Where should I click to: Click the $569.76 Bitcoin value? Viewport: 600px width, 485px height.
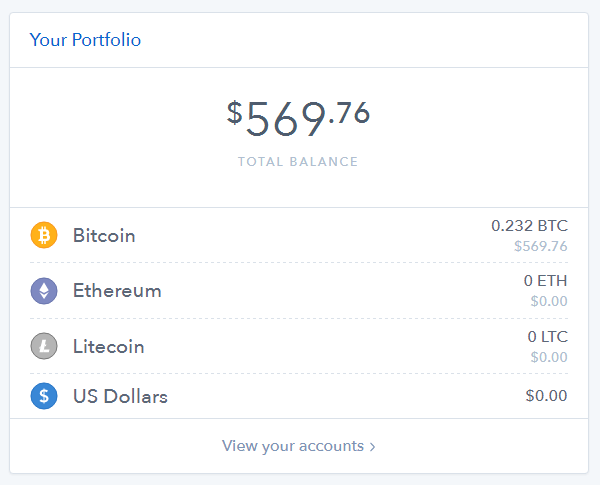[541, 246]
